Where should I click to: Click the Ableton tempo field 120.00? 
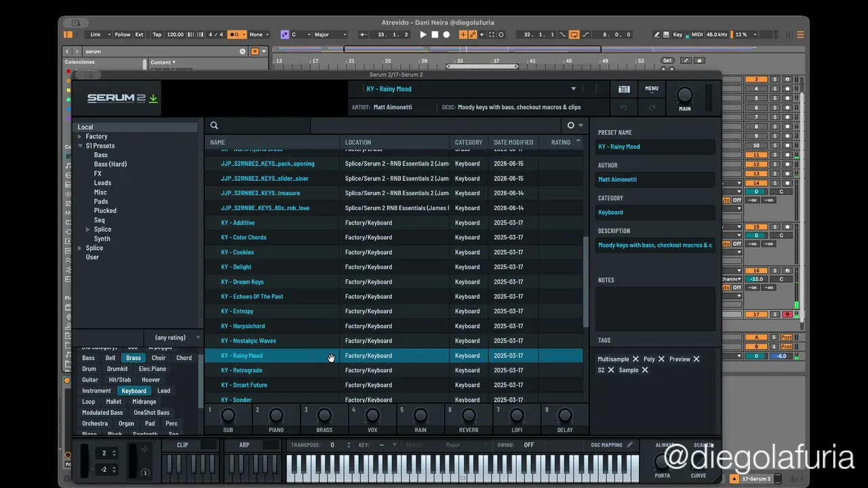[175, 35]
